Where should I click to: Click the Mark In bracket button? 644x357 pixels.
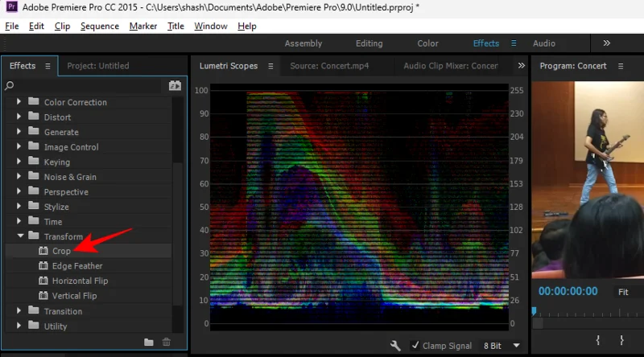pyautogui.click(x=598, y=341)
